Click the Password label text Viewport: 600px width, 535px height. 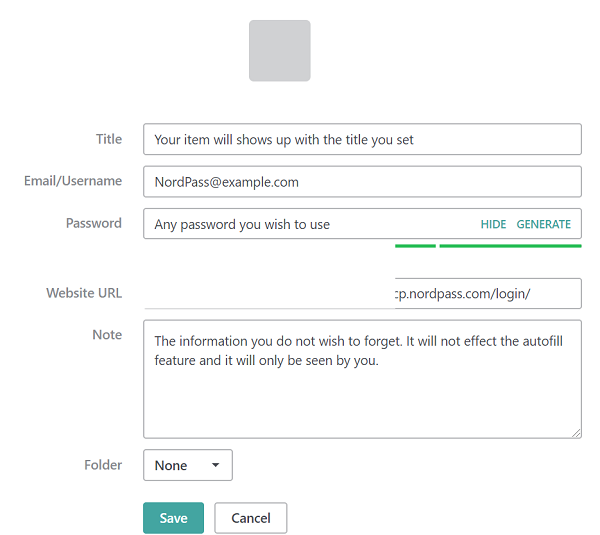[94, 223]
